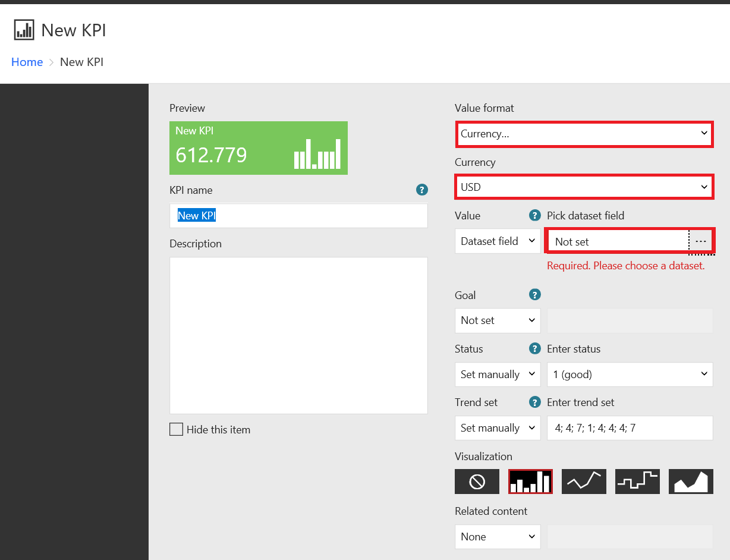Open the Currency dropdown showing USD
The width and height of the screenshot is (730, 560).
[584, 187]
